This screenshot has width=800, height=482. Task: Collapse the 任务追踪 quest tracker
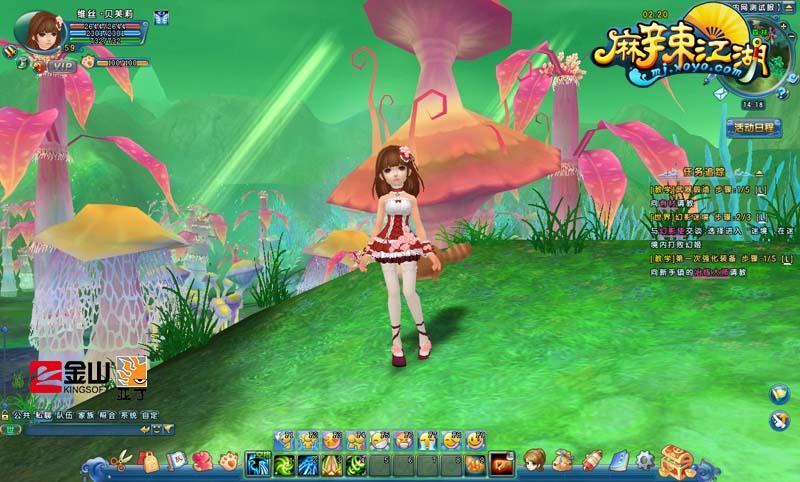(759, 173)
